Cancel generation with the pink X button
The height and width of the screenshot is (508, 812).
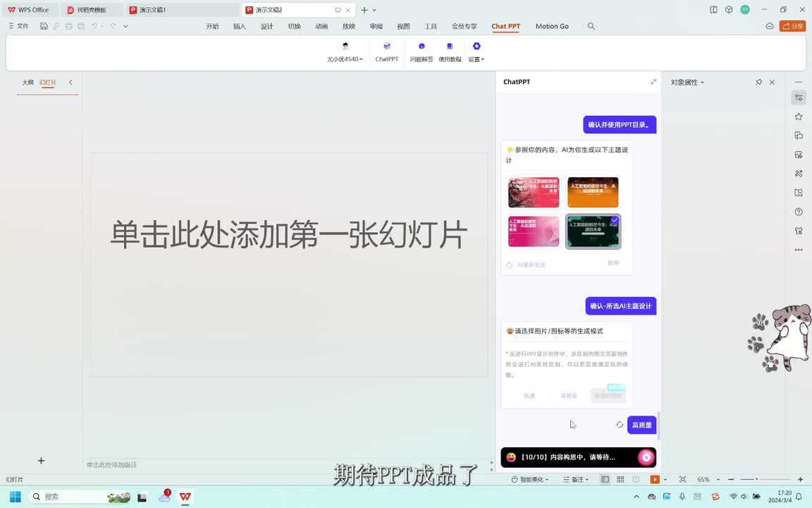click(646, 457)
